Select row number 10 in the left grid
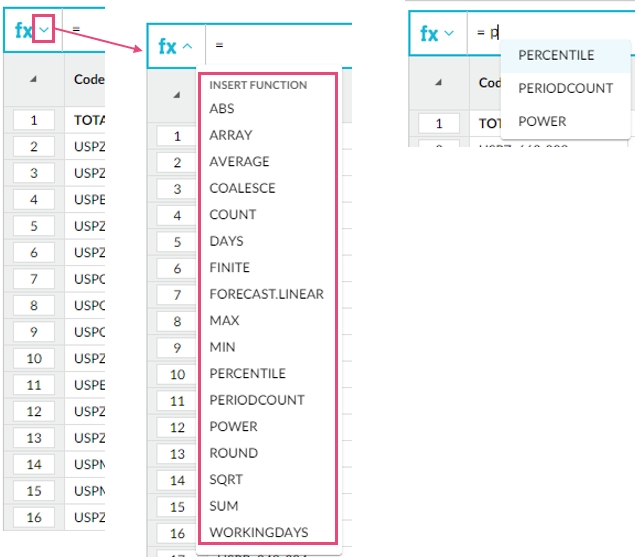 click(x=33, y=358)
